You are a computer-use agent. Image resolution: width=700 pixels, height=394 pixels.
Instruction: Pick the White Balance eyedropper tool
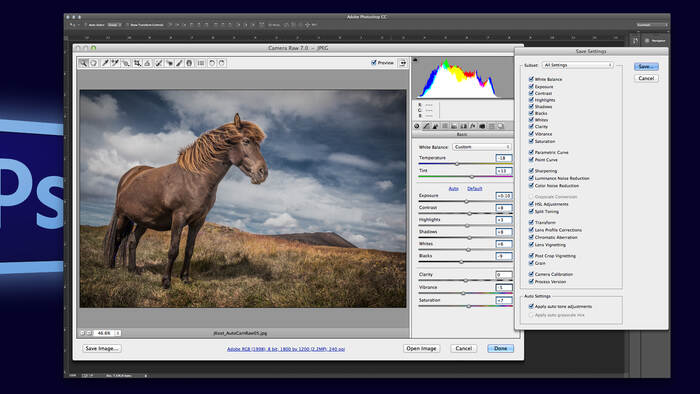coord(105,63)
